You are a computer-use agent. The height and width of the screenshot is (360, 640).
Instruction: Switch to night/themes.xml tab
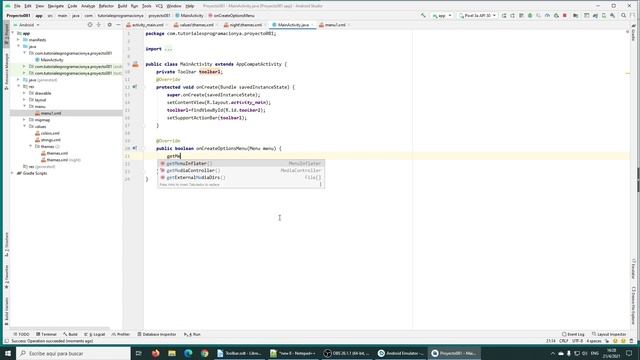(245, 25)
